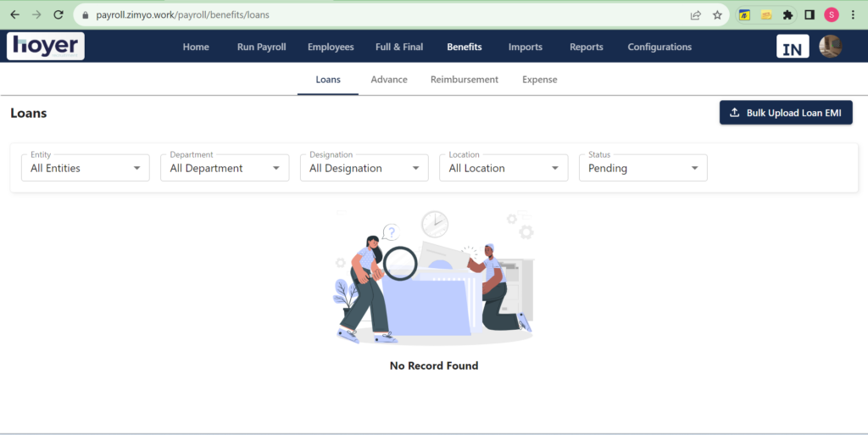Expand the Department dropdown
This screenshot has width=868, height=435.
coord(225,168)
